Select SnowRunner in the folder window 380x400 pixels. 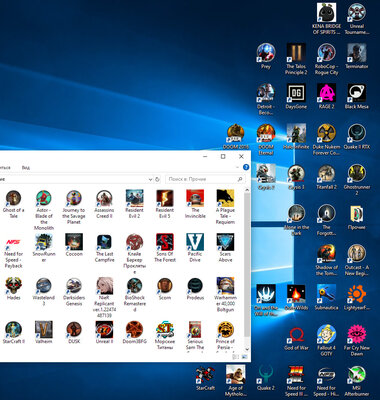[x=44, y=248]
